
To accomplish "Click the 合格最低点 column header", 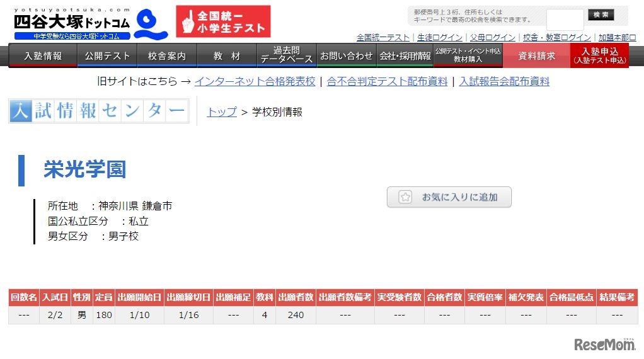I will 572,297.
